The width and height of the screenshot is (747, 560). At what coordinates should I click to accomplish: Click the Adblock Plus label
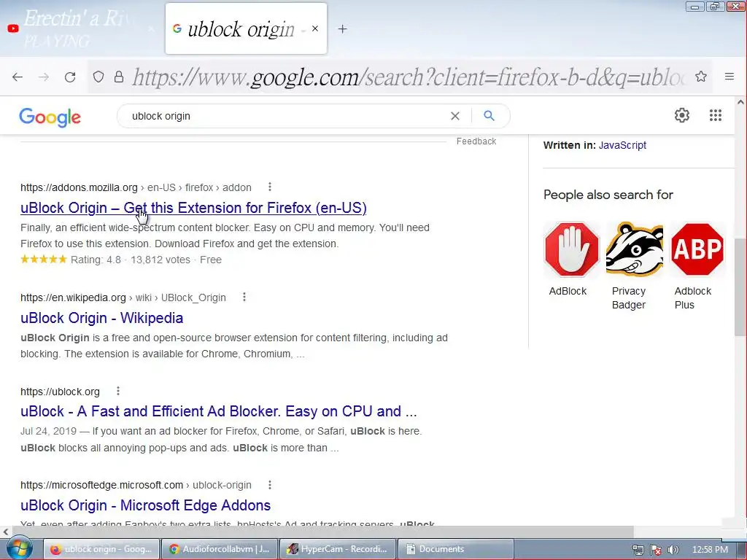click(693, 298)
